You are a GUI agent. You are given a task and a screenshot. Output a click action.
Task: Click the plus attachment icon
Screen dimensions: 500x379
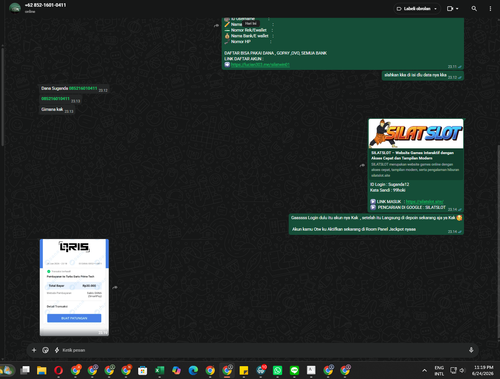(x=34, y=350)
